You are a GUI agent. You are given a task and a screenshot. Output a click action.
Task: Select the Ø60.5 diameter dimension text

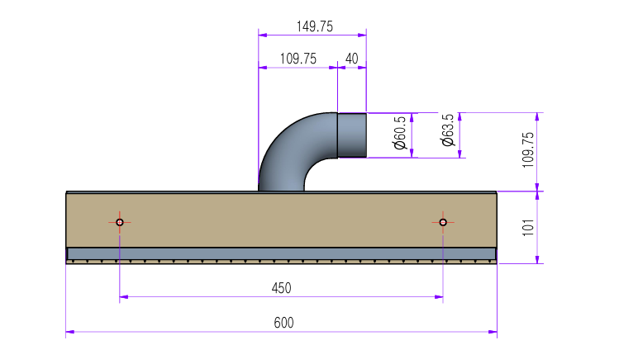[x=399, y=134]
